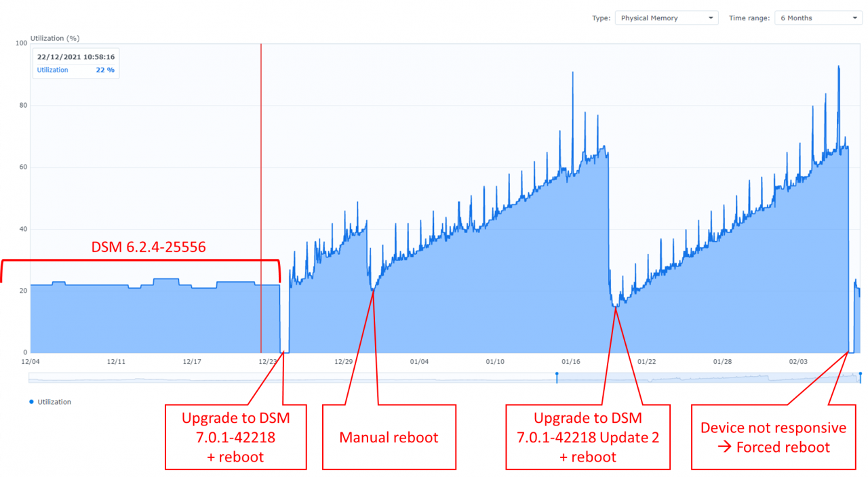Image resolution: width=868 pixels, height=477 pixels.
Task: Click the 12/04 date label on the axis
Action: pyautogui.click(x=31, y=361)
